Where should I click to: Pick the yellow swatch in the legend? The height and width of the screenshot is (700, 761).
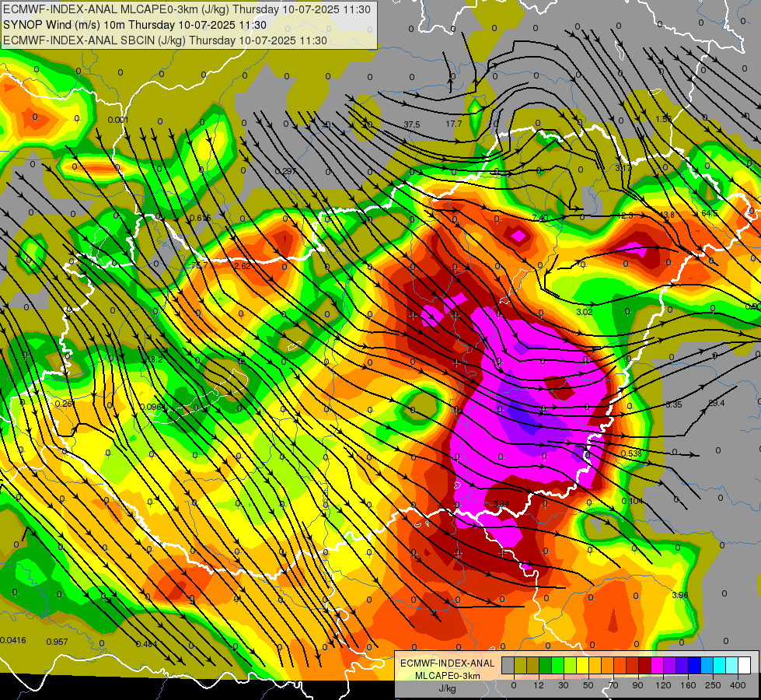coord(583,666)
